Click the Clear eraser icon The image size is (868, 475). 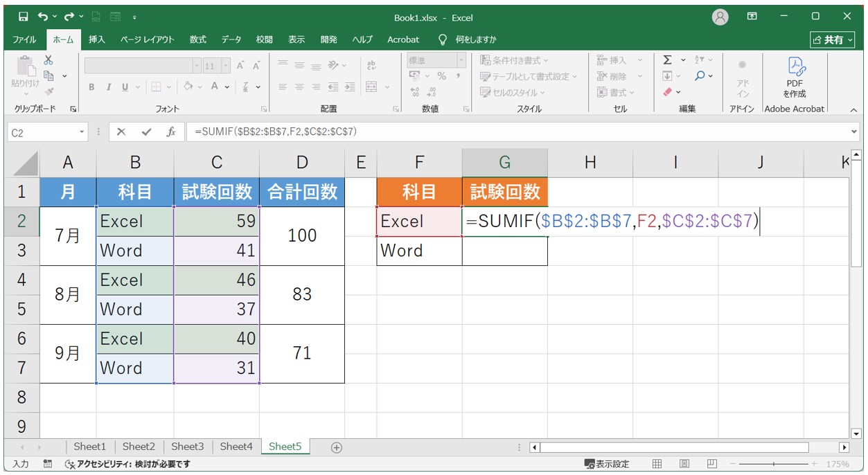667,91
